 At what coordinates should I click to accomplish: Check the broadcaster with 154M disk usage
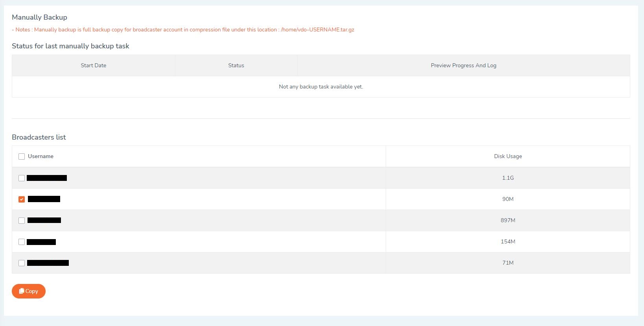(x=22, y=242)
